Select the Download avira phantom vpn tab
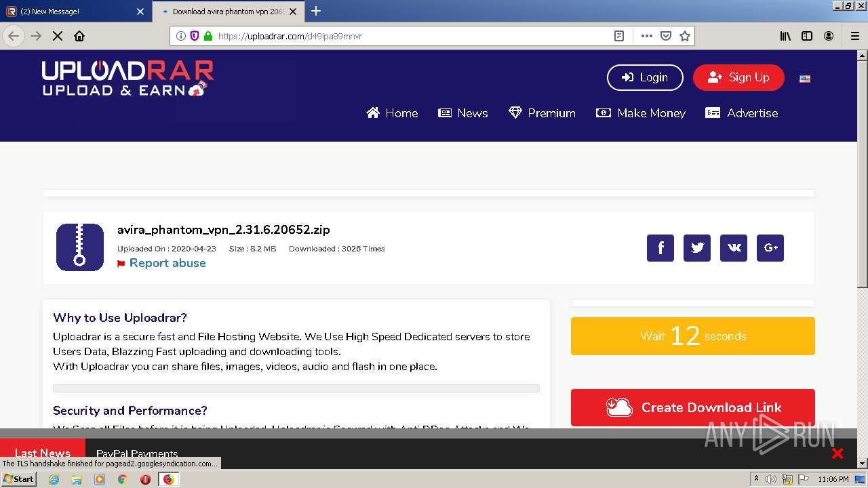This screenshot has width=868, height=488. click(x=227, y=12)
